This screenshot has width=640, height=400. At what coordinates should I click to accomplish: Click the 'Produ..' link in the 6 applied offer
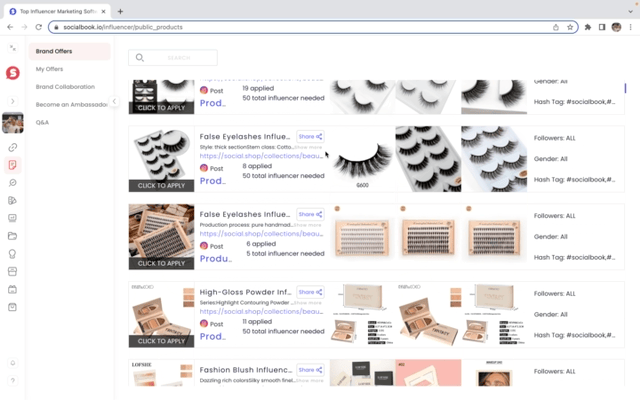click(x=216, y=259)
